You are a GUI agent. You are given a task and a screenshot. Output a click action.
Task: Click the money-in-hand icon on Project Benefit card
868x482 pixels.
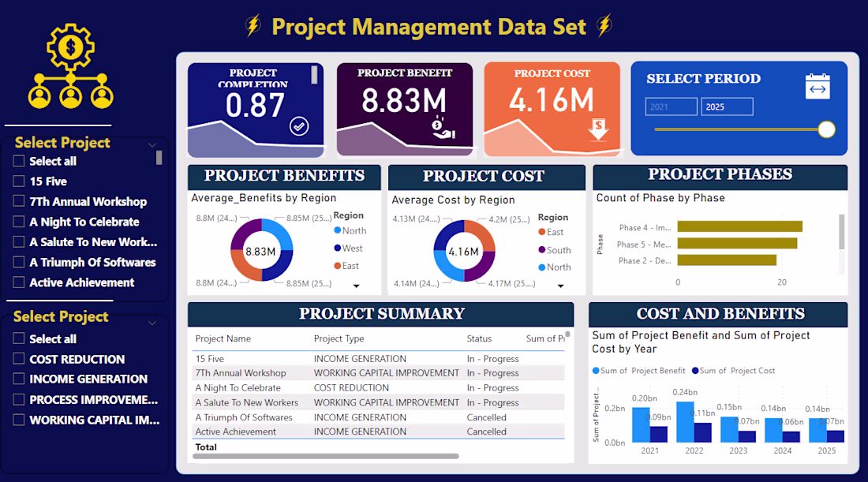coord(443,128)
